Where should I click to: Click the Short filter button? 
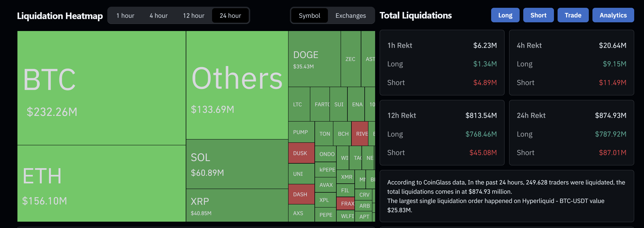[538, 15]
